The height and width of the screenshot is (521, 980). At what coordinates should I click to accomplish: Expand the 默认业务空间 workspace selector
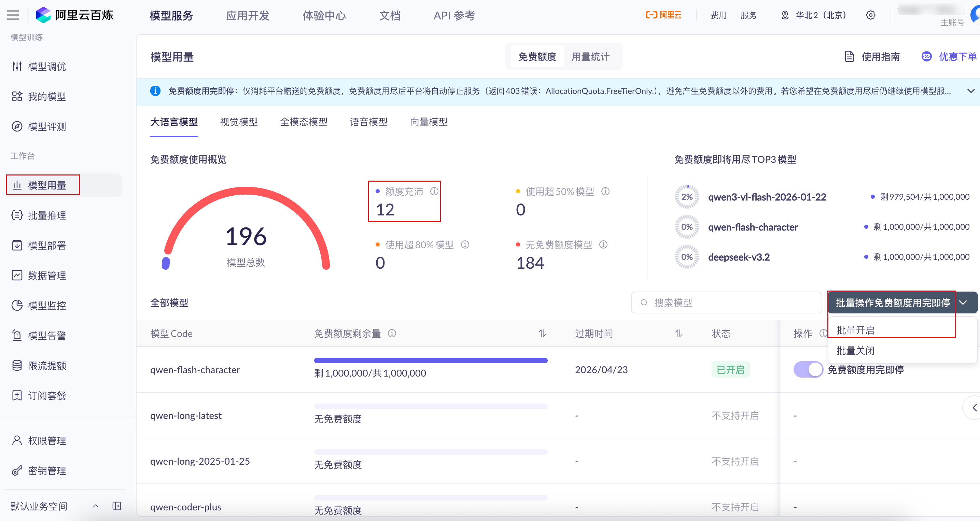tap(96, 506)
